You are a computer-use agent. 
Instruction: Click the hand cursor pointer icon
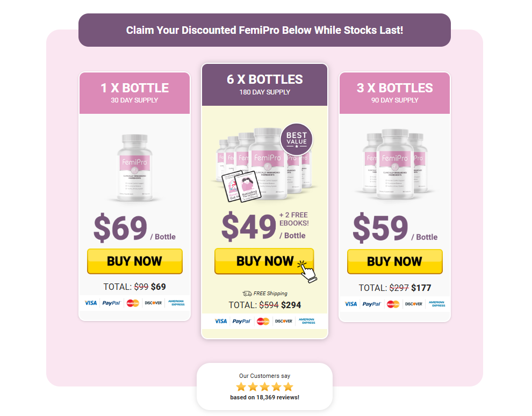coord(307,271)
